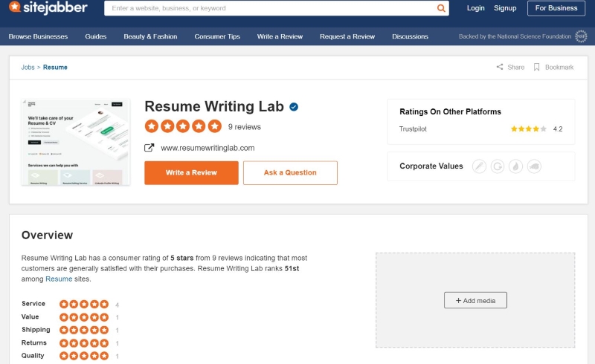Click the last Corporate Values icon

(x=534, y=166)
